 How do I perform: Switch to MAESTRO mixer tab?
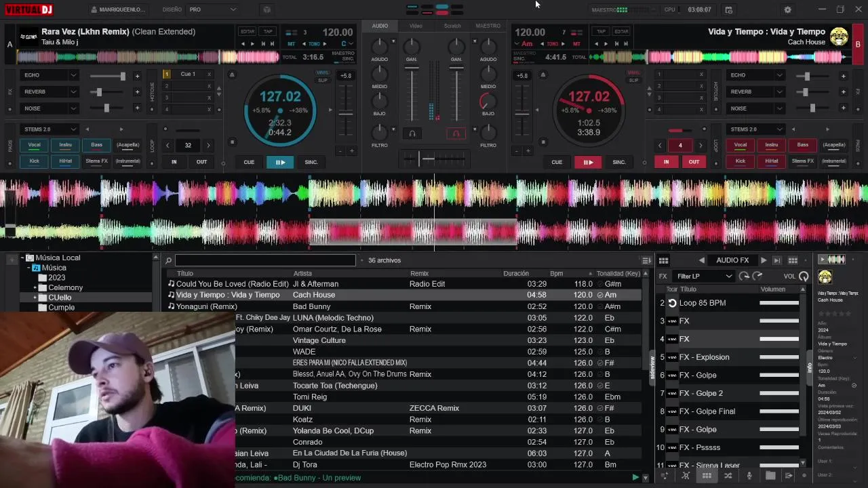point(488,26)
